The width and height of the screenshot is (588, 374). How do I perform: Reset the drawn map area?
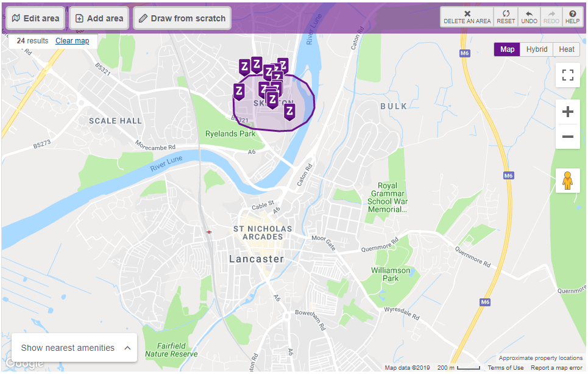pos(506,17)
